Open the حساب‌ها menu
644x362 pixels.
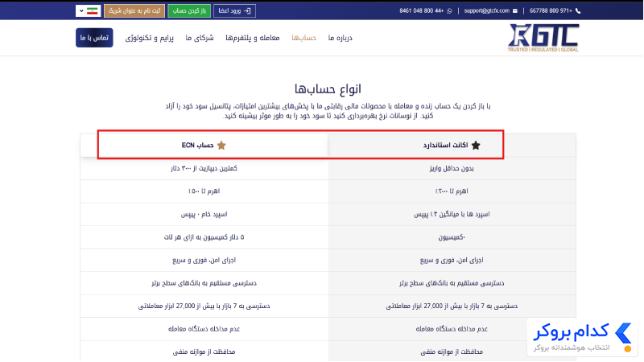click(304, 38)
